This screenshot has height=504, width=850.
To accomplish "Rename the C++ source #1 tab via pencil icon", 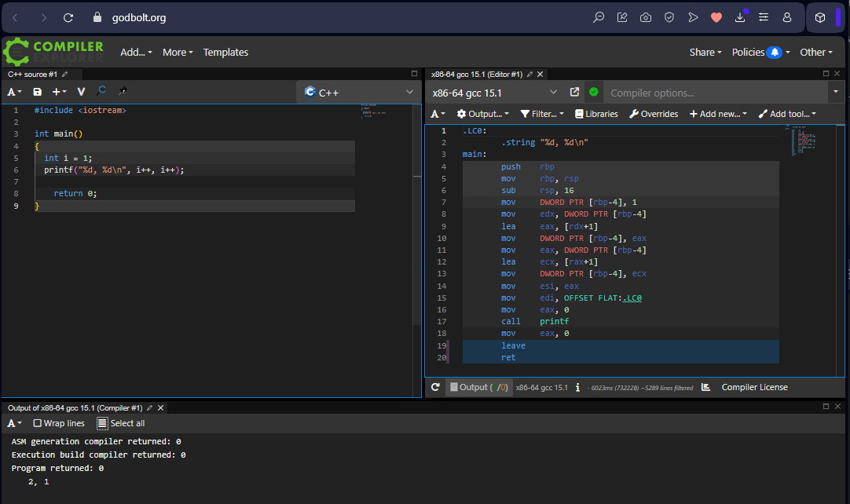I will coord(65,75).
